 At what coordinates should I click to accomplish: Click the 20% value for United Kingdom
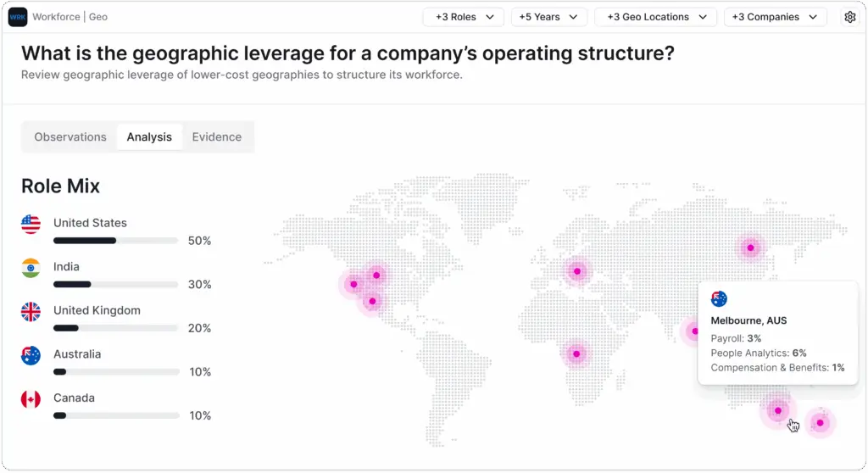tap(199, 328)
